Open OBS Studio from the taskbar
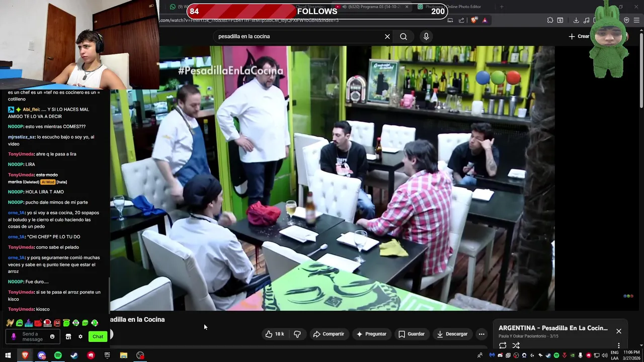The image size is (644, 362). click(140, 355)
